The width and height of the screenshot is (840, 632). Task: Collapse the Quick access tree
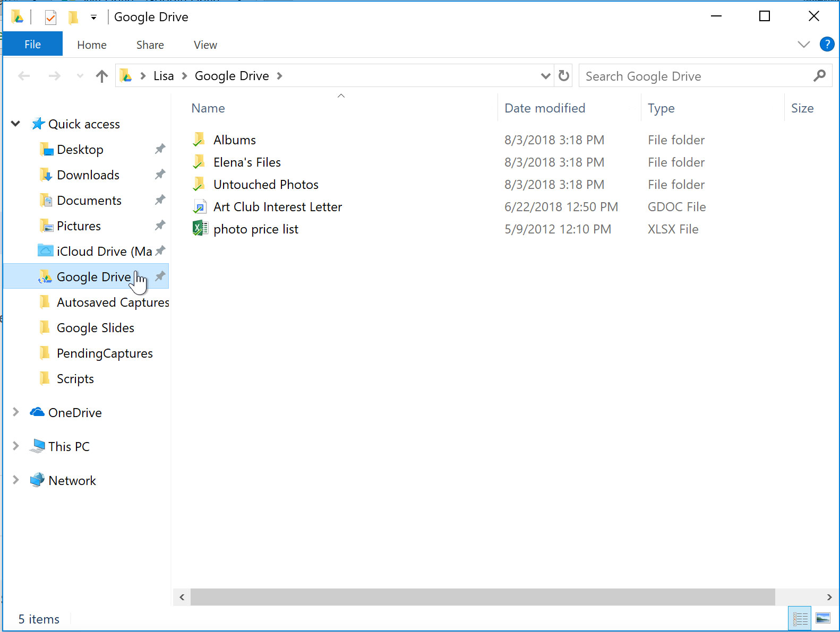tap(15, 124)
